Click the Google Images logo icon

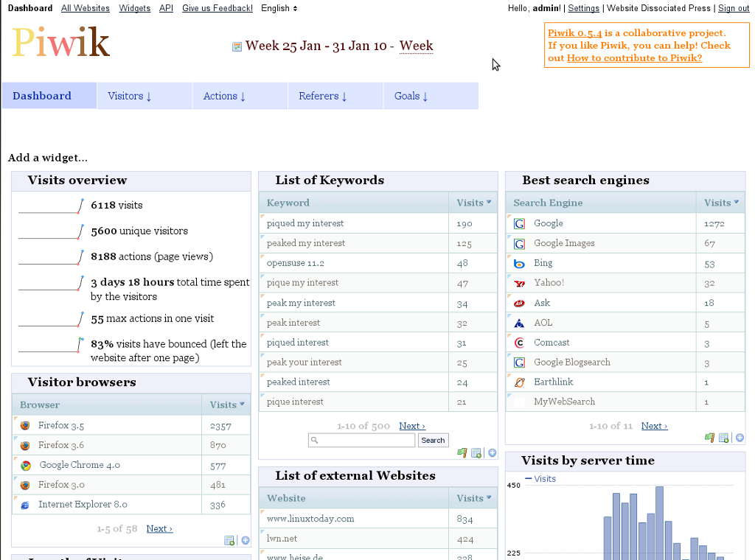pyautogui.click(x=520, y=244)
